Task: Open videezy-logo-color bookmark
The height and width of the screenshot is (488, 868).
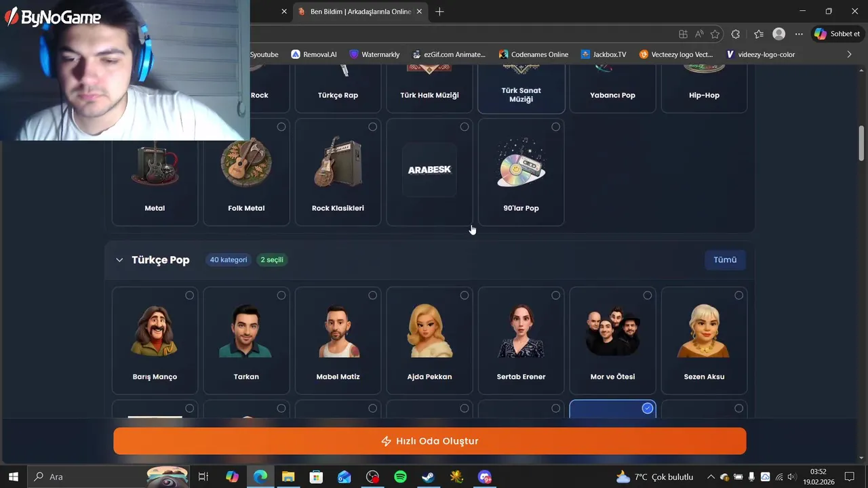Action: click(x=759, y=54)
